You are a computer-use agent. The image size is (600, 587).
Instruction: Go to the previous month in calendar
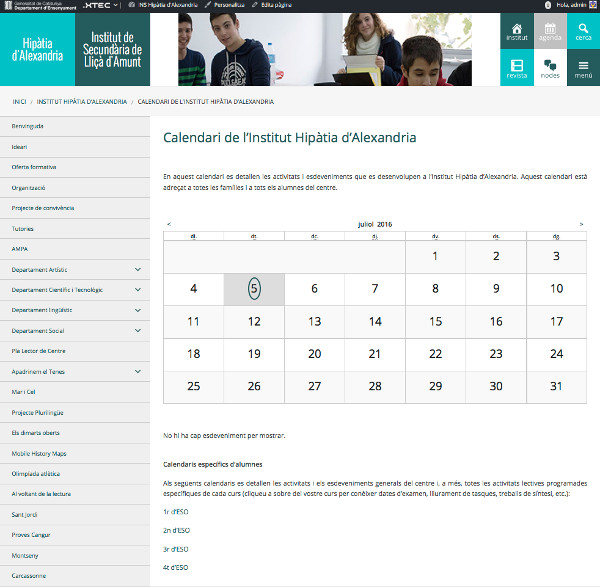tap(169, 224)
